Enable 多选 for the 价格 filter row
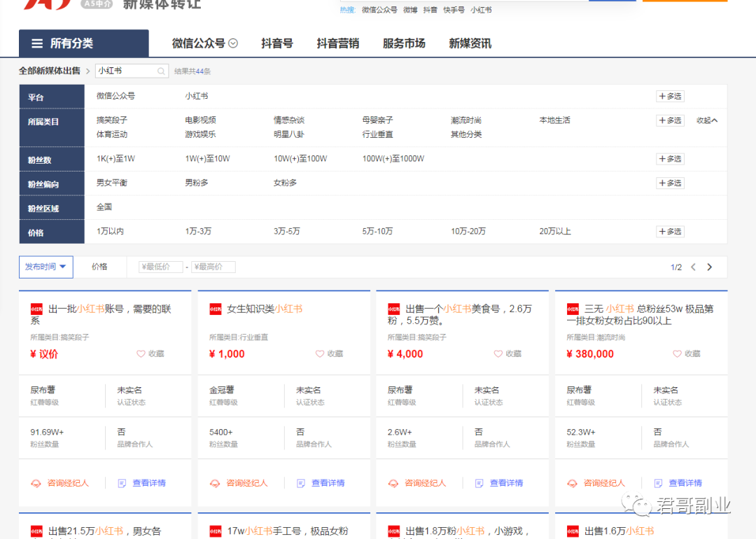The height and width of the screenshot is (539, 756). coord(670,232)
